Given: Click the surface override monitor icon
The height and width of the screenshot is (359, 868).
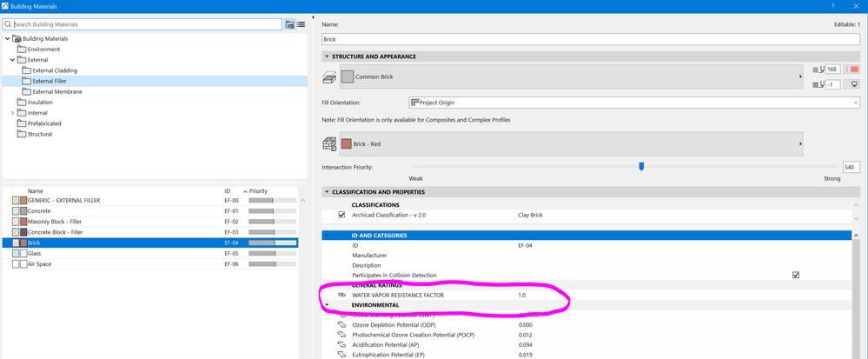Looking at the screenshot, I should click(x=854, y=84).
